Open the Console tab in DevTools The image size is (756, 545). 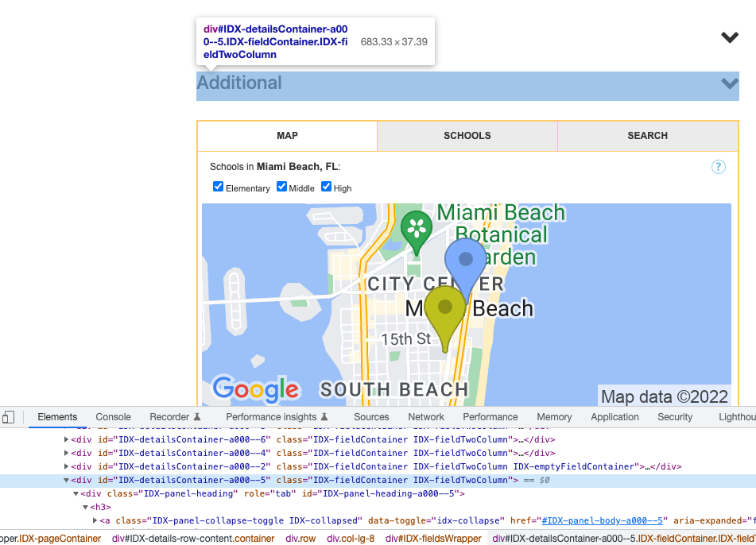(x=113, y=416)
